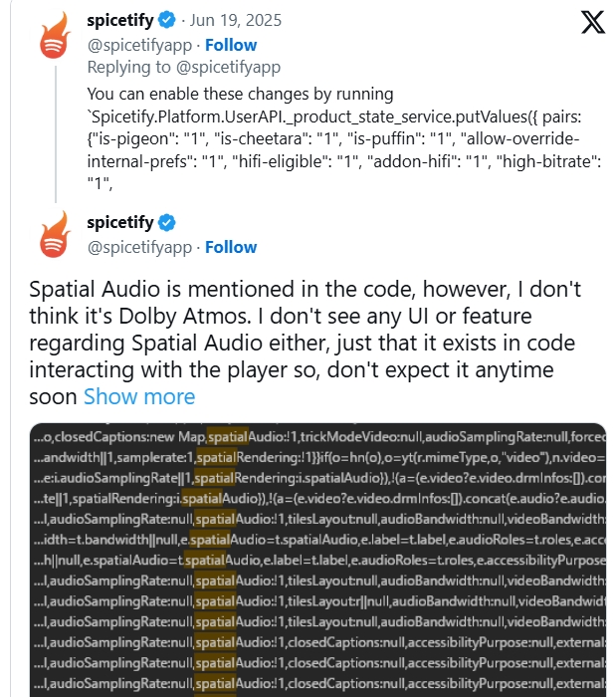Click the verified badge in the main tweet header
Screen dimensions: 616x697
(167, 222)
